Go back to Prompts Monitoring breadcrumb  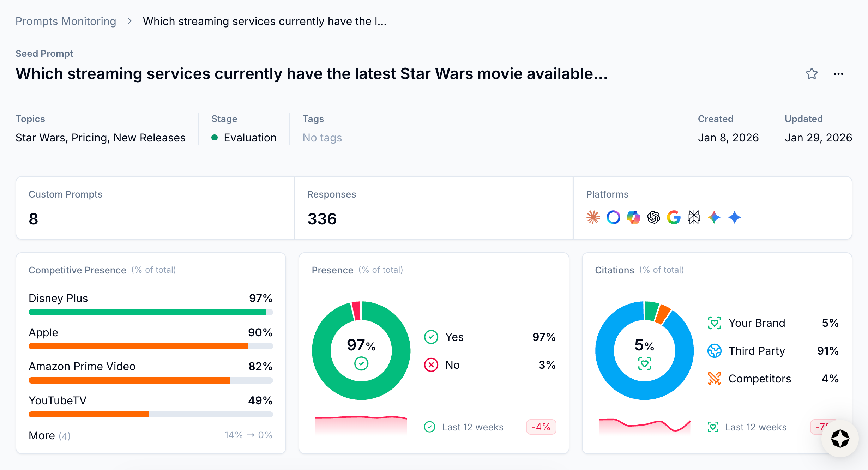coord(66,21)
